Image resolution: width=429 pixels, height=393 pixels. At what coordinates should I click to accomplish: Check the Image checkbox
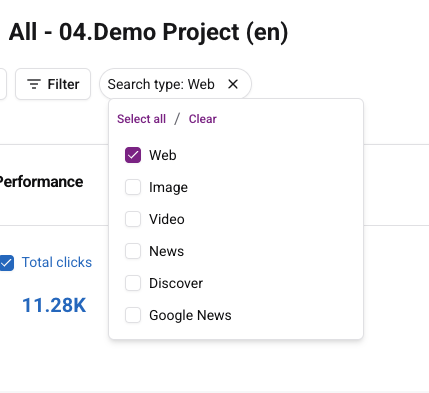[133, 187]
